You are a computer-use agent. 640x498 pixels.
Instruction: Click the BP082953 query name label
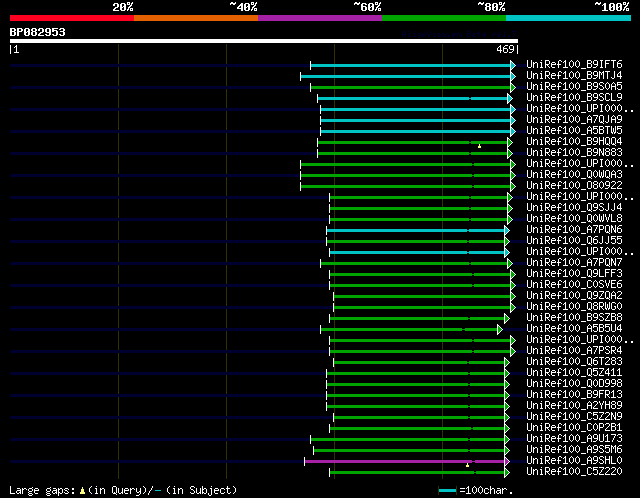(38, 32)
